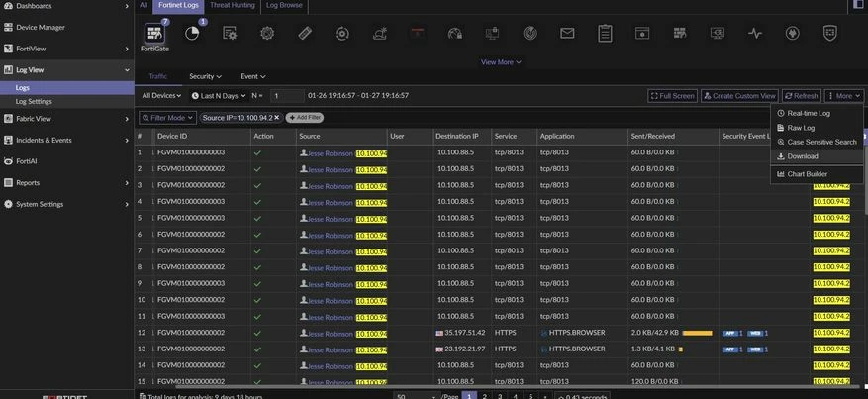Refresh the log table
Screen dimensions: 868x399
(801, 96)
